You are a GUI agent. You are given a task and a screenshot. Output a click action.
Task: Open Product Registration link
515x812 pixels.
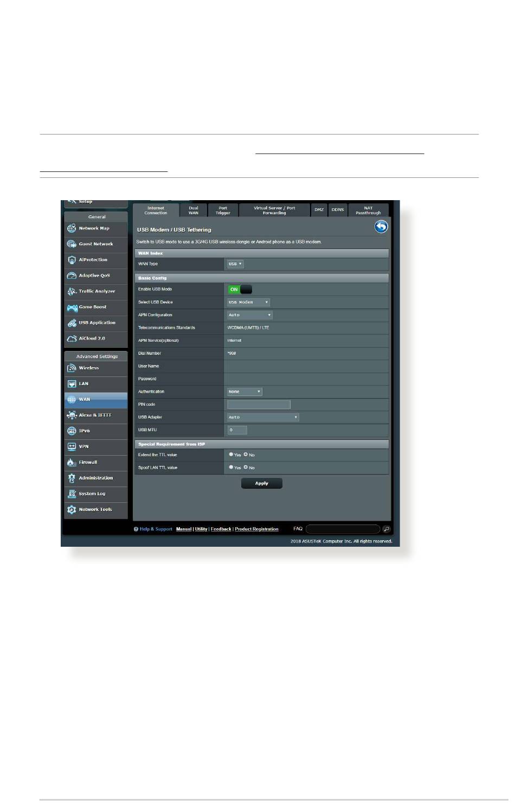256,529
